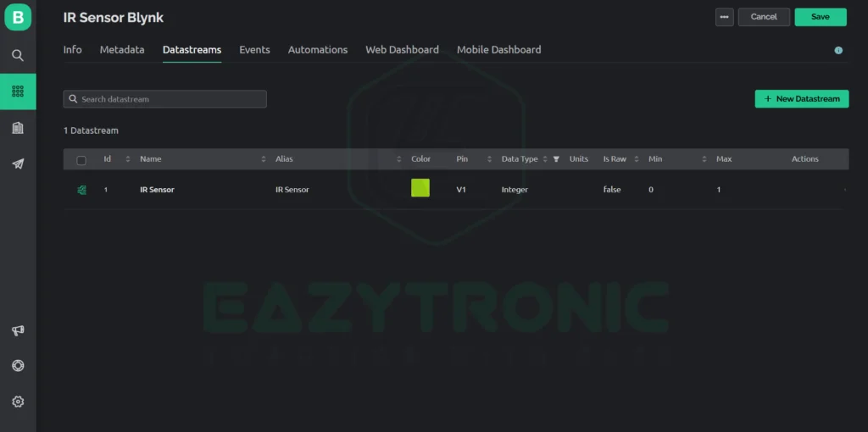Open the Data Type column filter
Image resolution: width=868 pixels, height=432 pixels.
pyautogui.click(x=556, y=159)
